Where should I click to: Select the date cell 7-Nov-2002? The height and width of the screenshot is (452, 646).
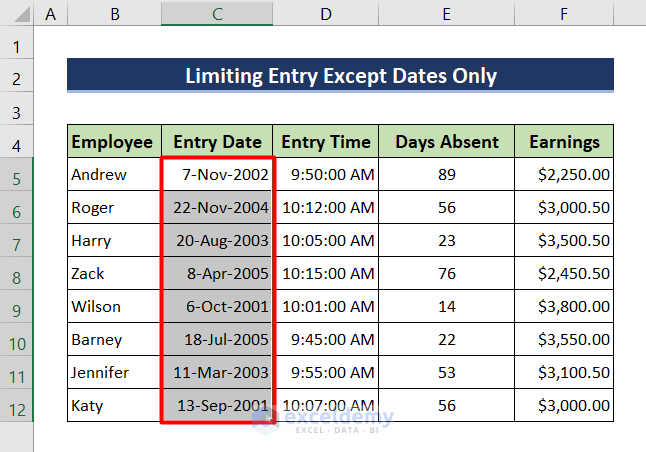tap(217, 175)
